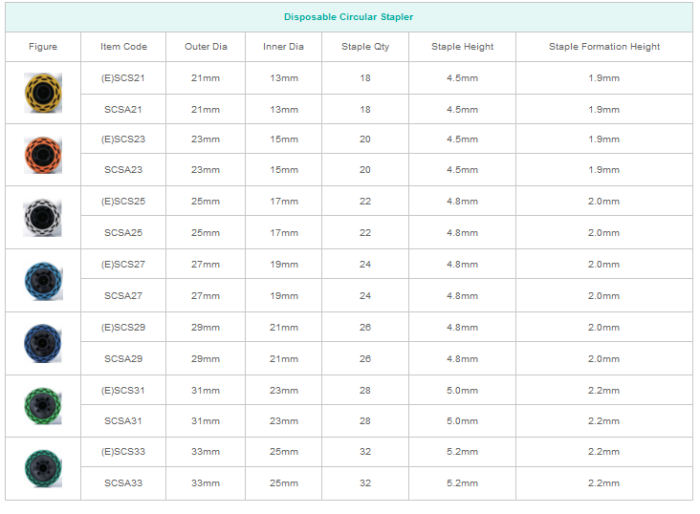700x514 pixels.
Task: Select item code SCSA31
Action: (124, 421)
